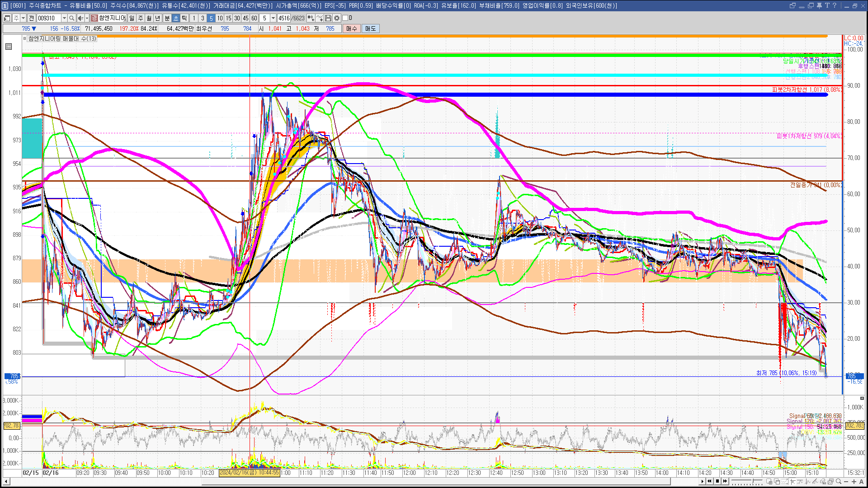
Task: Zoom out with bottom minus icon
Action: pyautogui.click(x=846, y=481)
